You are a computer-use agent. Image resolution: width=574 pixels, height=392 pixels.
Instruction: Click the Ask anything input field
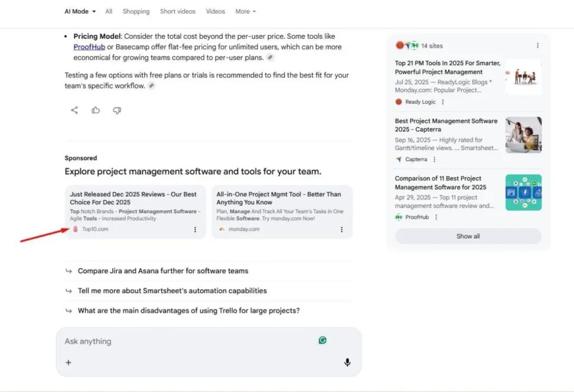pos(185,341)
